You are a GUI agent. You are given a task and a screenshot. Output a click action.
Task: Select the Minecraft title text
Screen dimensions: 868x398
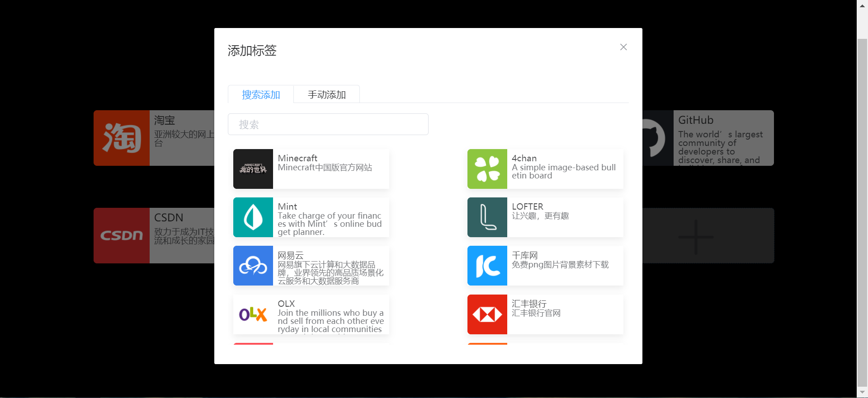pos(297,158)
